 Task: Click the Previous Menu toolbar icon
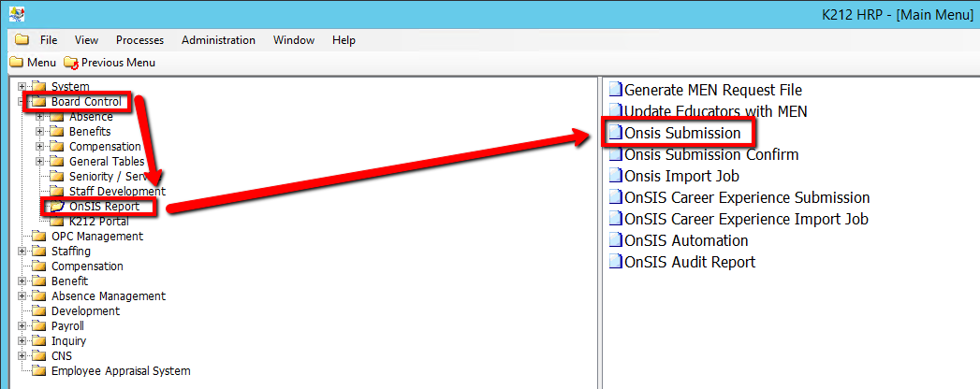(71, 63)
